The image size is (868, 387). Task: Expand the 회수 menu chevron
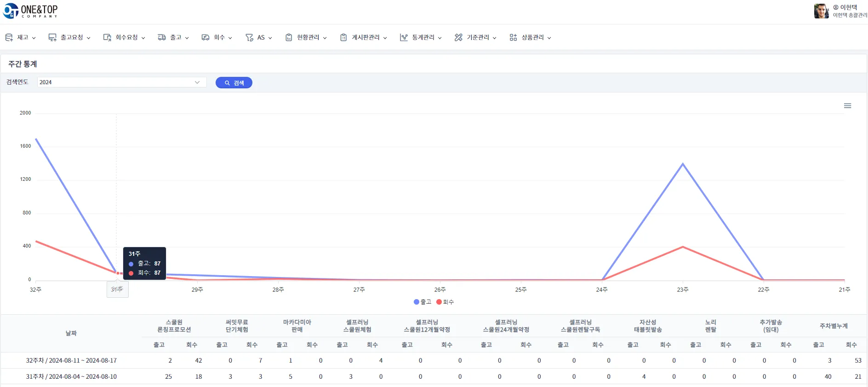point(230,38)
